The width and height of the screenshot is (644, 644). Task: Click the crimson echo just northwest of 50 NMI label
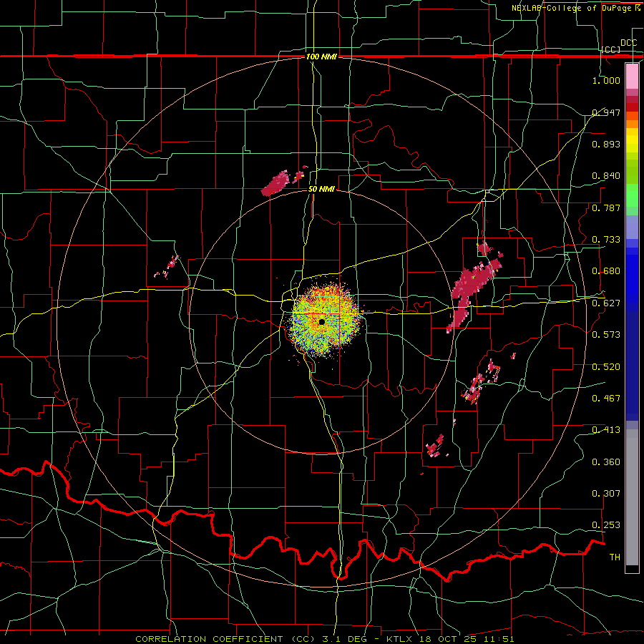(275, 184)
